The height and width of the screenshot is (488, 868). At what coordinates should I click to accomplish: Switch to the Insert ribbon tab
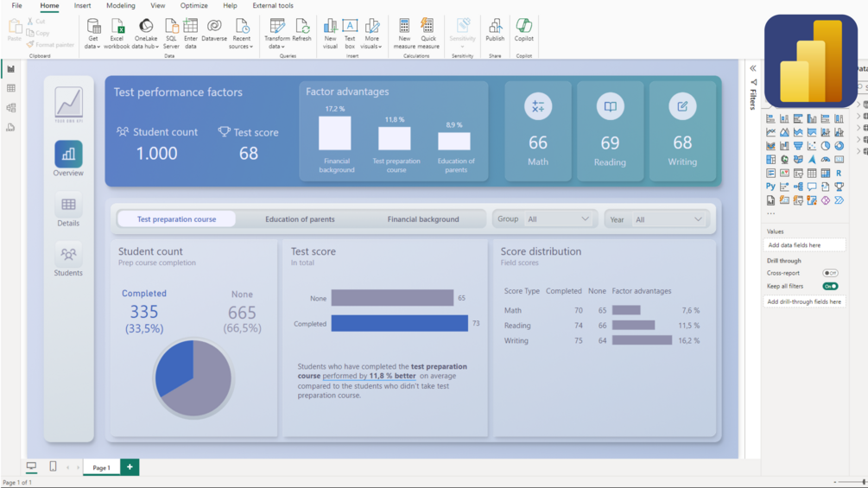[83, 5]
